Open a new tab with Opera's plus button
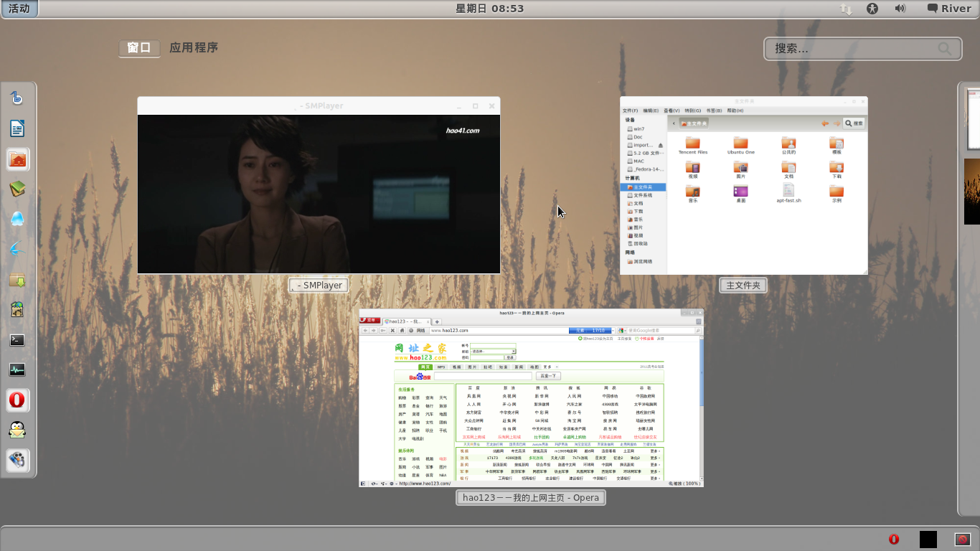This screenshot has height=551, width=980. (436, 321)
